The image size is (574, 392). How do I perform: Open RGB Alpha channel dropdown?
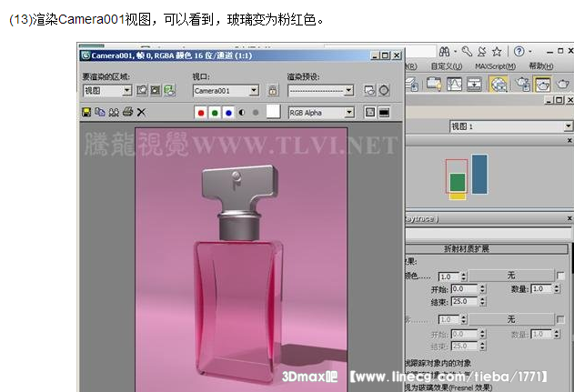(x=321, y=113)
